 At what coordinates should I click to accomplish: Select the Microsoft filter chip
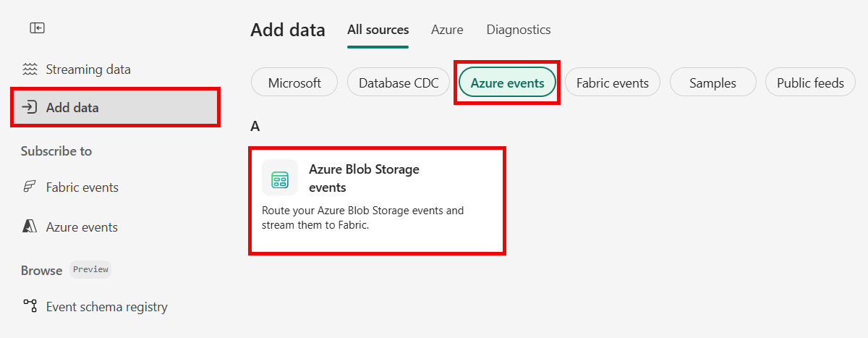(x=294, y=83)
